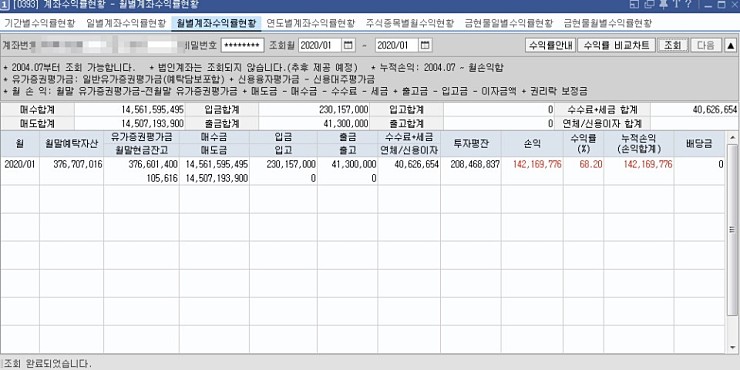
Task: Open the end-month calendar picker
Action: coord(425,45)
